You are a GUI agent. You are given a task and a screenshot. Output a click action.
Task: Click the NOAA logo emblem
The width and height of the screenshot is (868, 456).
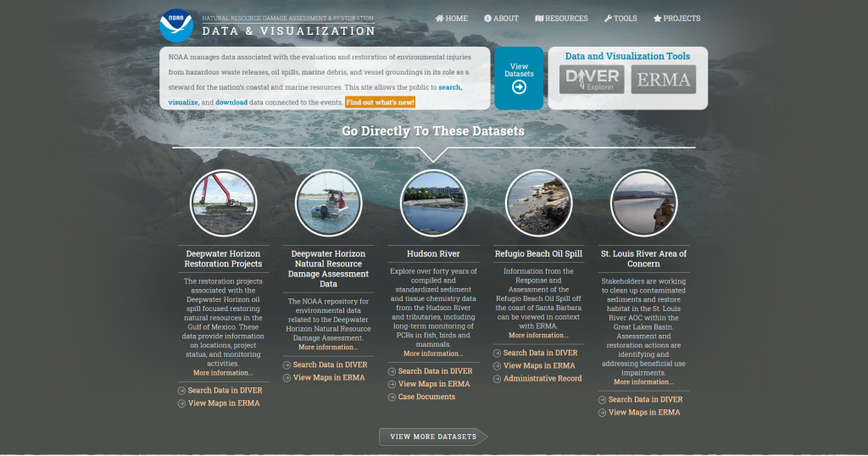coord(176,25)
